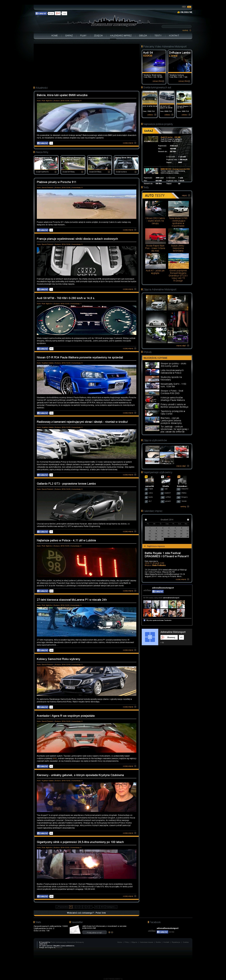The image size is (226, 980).
Task: Click the Google +1 button in header
Action: [57, 13]
